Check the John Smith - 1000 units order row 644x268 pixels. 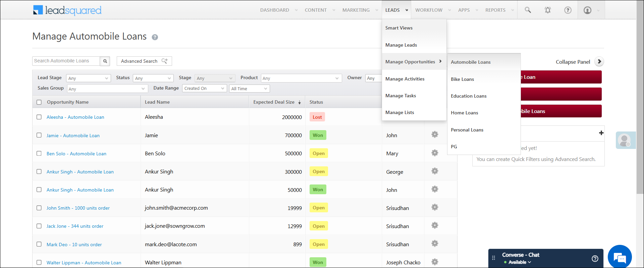[x=39, y=208]
